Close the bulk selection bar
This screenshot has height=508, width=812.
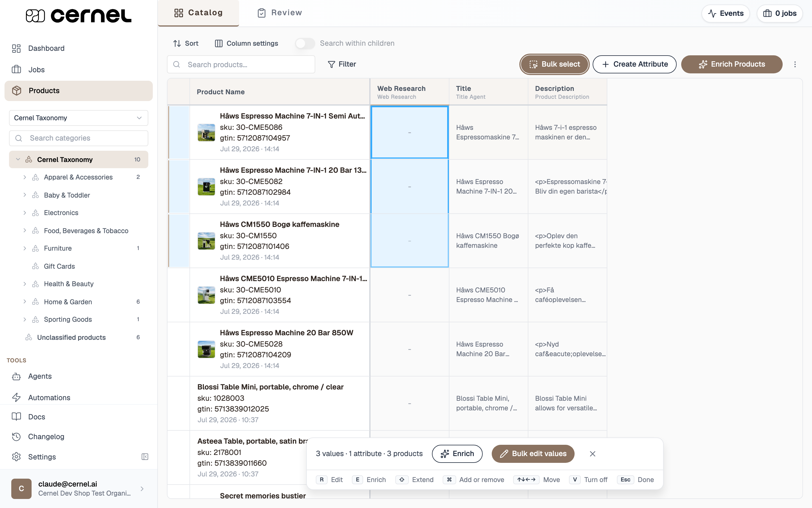click(x=593, y=454)
